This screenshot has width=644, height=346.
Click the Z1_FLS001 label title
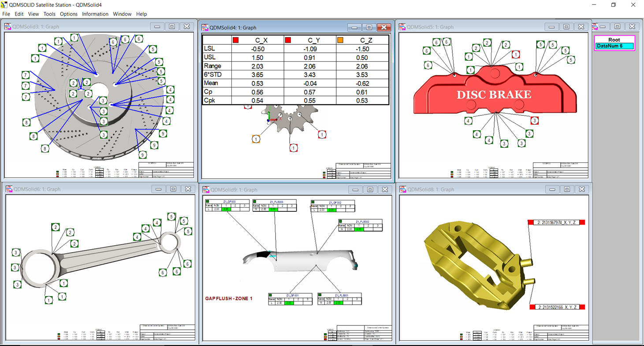(342, 295)
